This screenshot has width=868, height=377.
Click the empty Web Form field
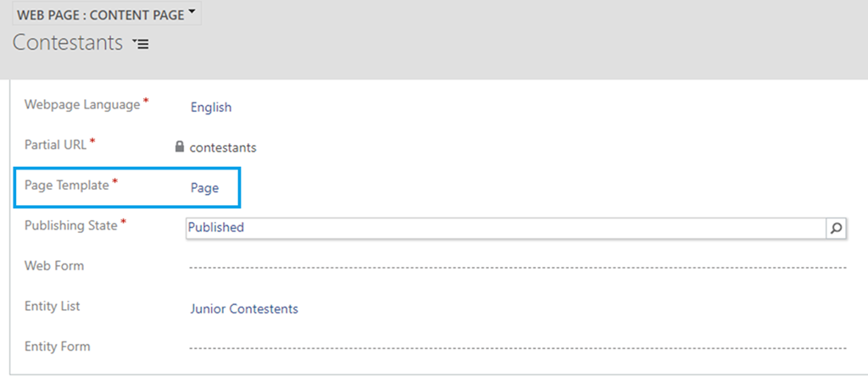click(x=517, y=268)
